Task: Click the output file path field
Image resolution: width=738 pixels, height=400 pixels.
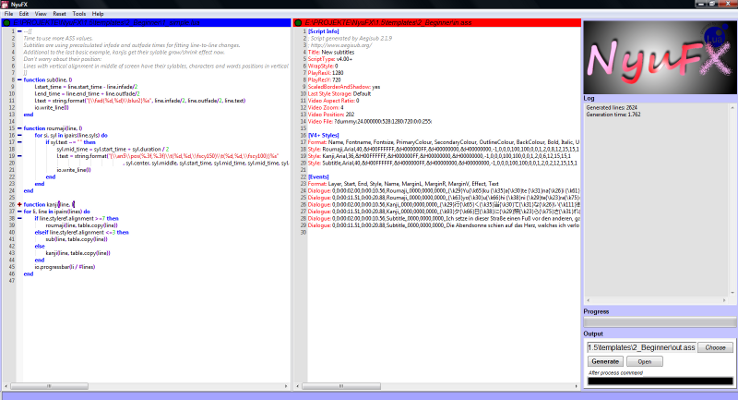Action: coord(641,347)
